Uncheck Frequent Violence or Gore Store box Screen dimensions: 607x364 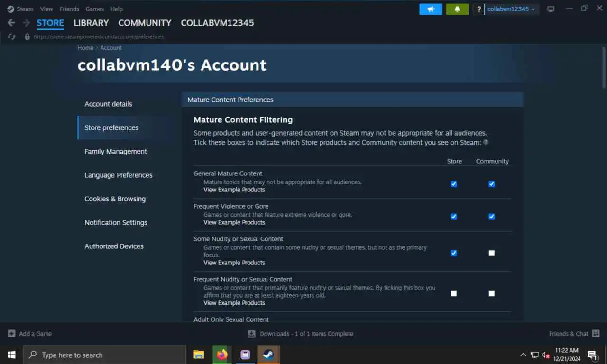[454, 217]
